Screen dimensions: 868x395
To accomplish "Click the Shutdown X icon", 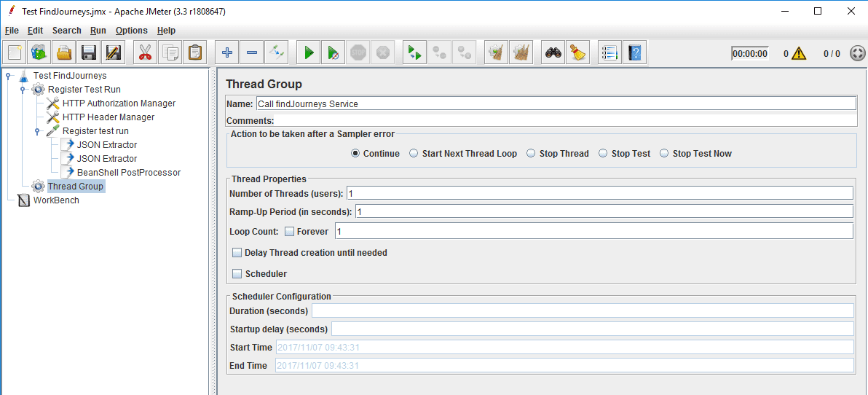I will point(382,53).
